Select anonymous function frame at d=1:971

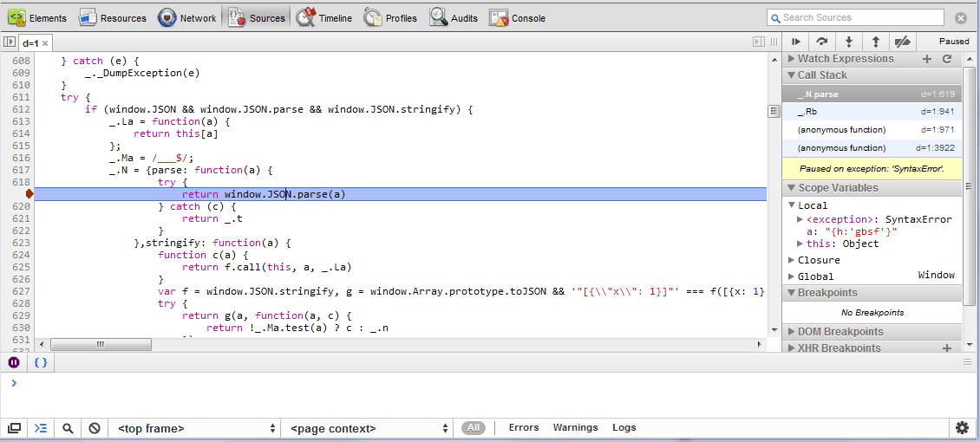872,130
